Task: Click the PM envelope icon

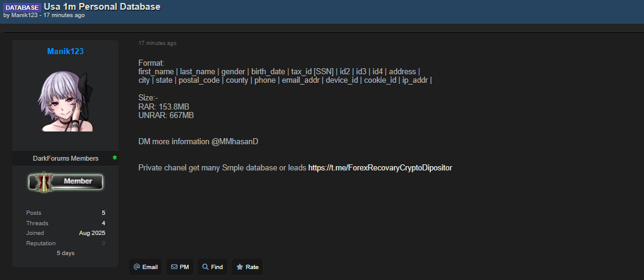Action: tap(174, 267)
